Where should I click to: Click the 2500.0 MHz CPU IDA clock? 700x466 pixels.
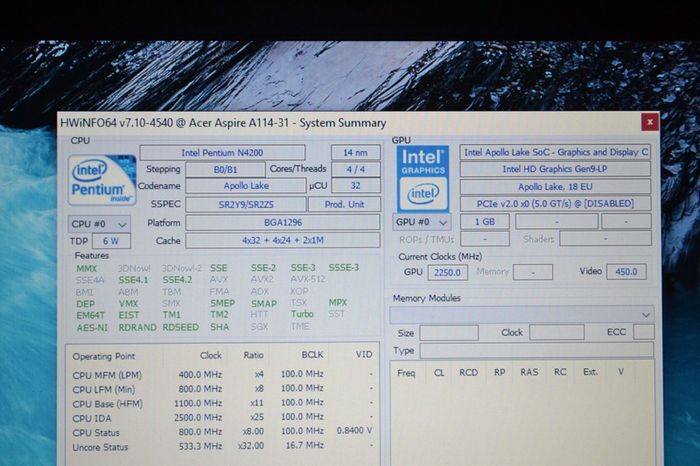point(198,417)
